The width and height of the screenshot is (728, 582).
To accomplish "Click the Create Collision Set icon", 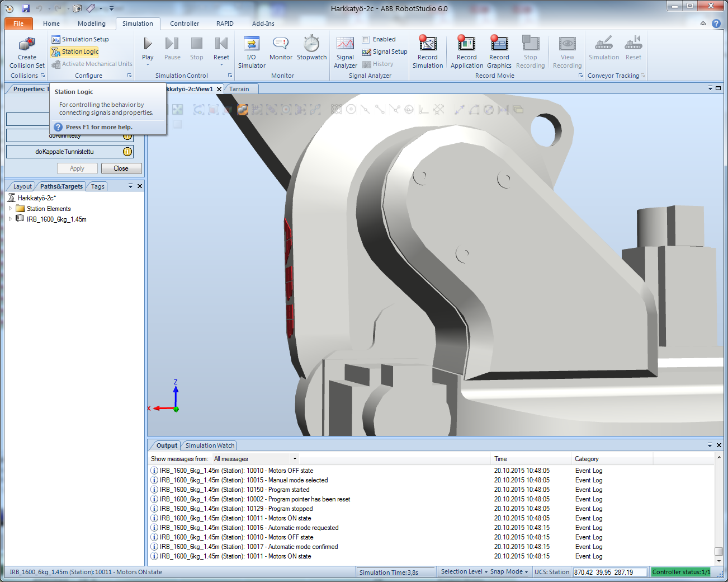I will 27,44.
